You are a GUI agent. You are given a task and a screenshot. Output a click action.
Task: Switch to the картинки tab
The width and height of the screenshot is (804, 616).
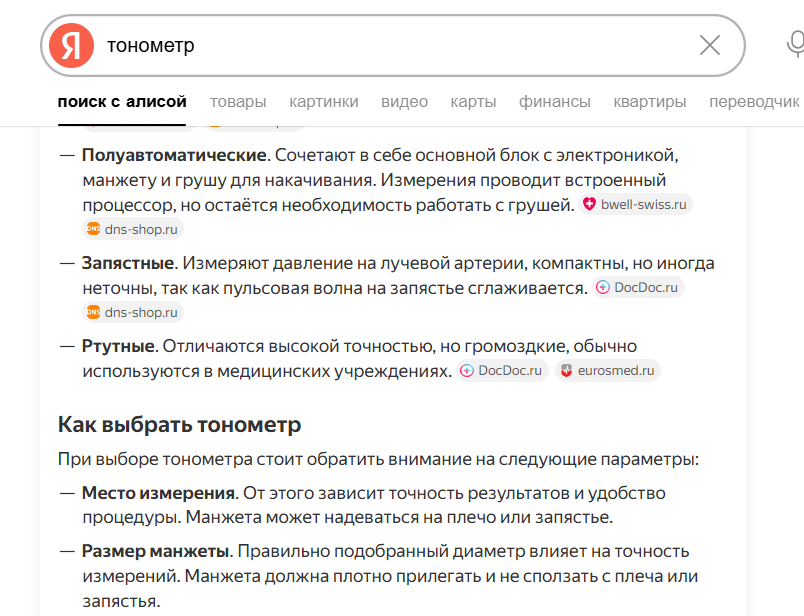(x=324, y=102)
